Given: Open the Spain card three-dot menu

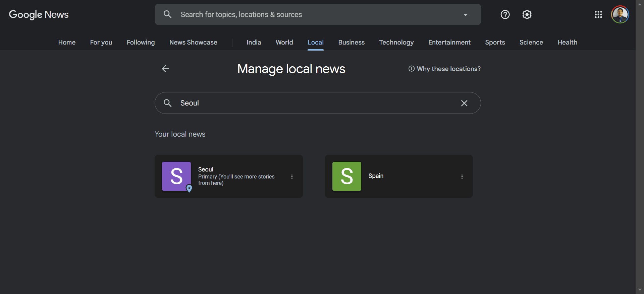Looking at the screenshot, I should pos(462,176).
